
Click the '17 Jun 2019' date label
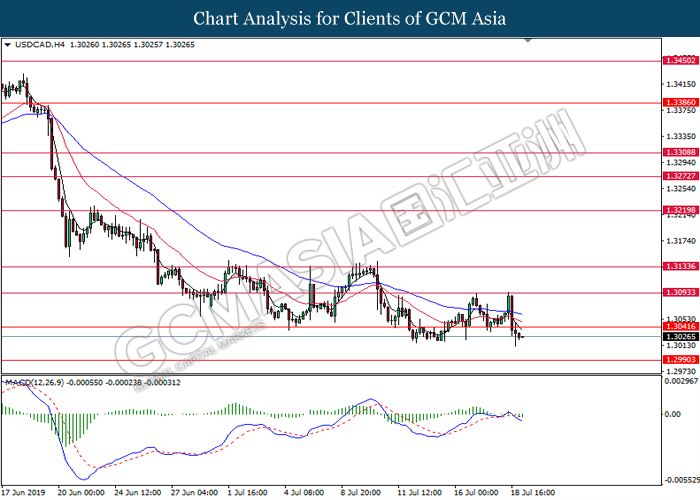click(x=23, y=492)
